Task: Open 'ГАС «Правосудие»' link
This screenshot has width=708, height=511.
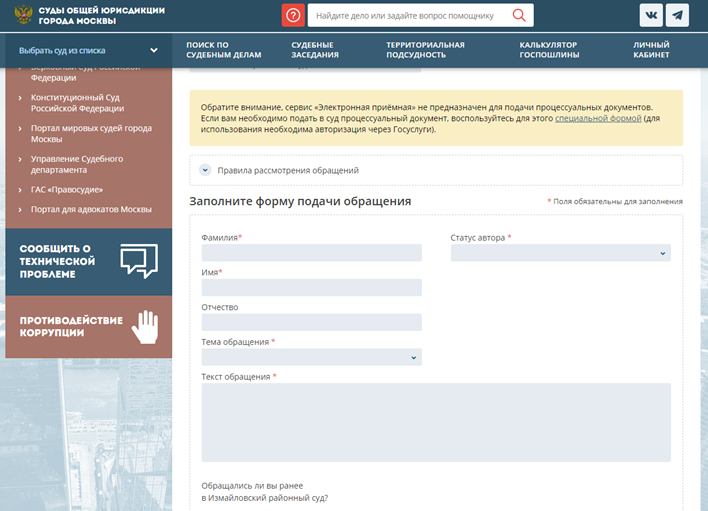Action: (67, 190)
